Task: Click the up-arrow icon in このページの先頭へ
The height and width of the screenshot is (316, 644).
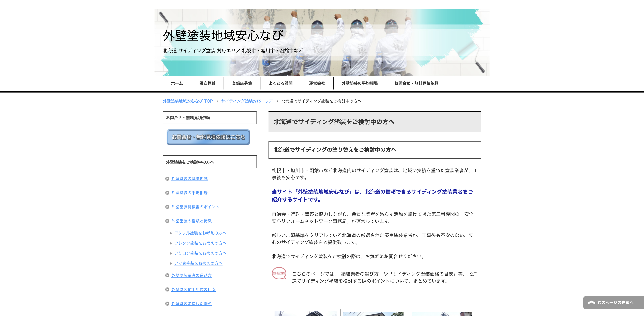Action: coord(592,303)
